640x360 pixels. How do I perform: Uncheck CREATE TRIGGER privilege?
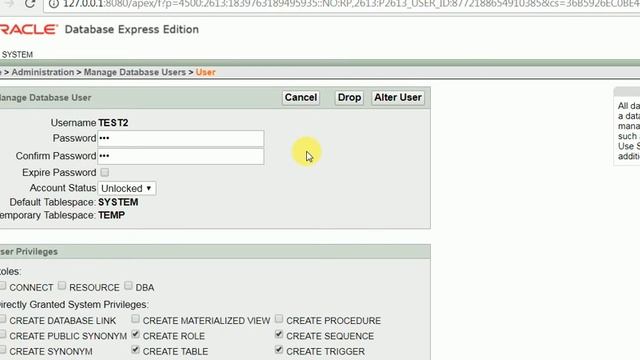(279, 349)
